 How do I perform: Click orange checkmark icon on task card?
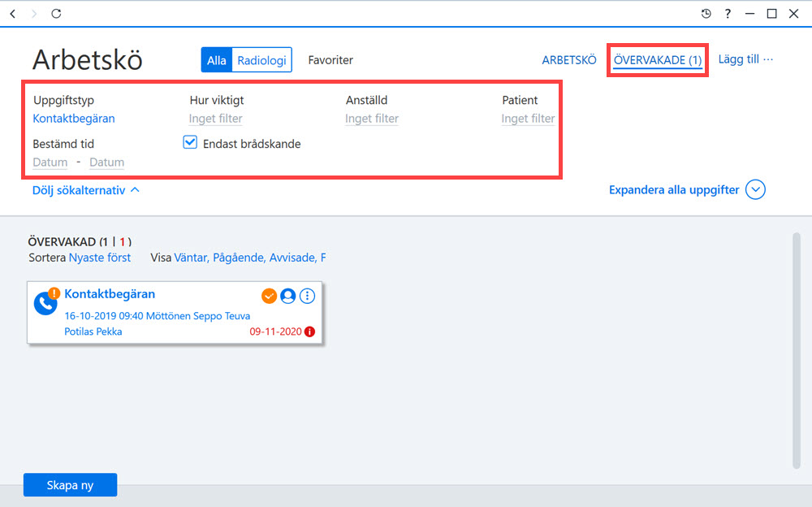pos(269,296)
